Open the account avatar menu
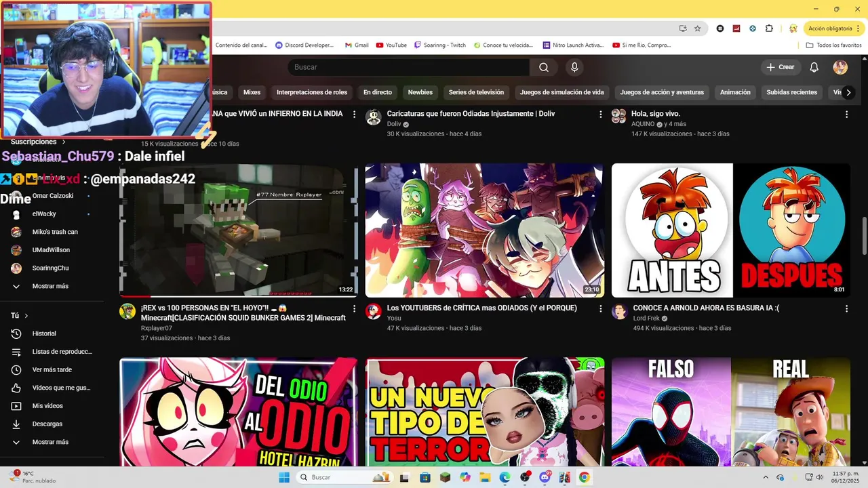The image size is (868, 488). pos(840,67)
